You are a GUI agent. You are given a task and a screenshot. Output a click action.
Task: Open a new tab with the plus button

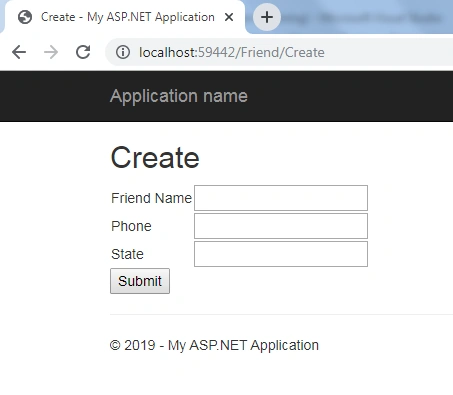[267, 17]
